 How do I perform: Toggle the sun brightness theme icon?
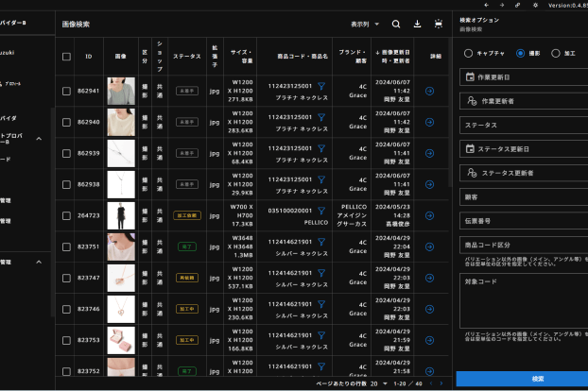(x=535, y=5)
